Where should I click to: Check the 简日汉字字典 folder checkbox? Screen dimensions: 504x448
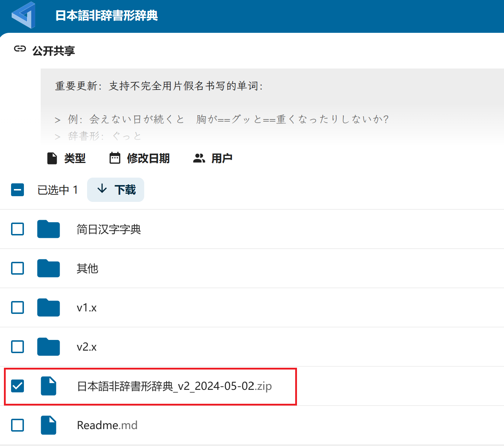point(17,229)
